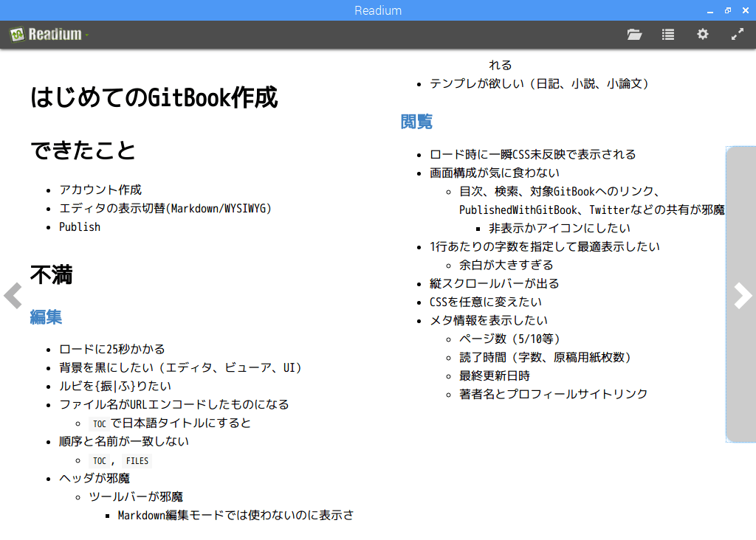Image resolution: width=756 pixels, height=540 pixels.
Task: Go to next page arrow
Action: click(x=743, y=295)
